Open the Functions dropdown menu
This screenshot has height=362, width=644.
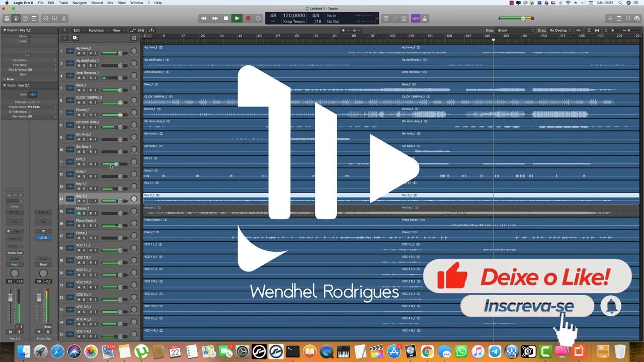[98, 30]
